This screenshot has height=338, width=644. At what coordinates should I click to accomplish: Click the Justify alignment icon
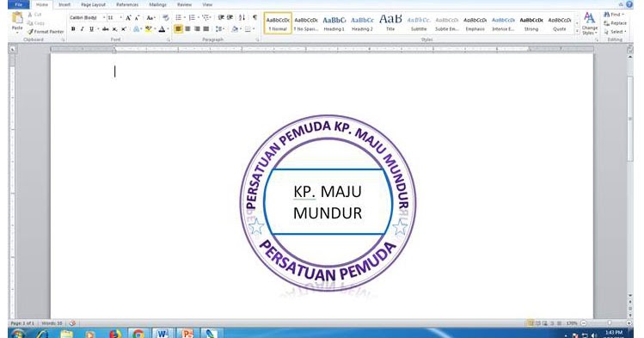pyautogui.click(x=206, y=29)
